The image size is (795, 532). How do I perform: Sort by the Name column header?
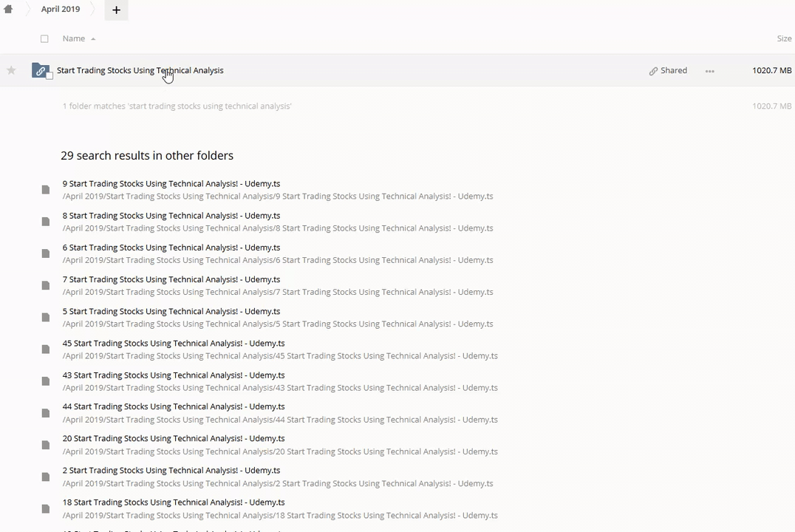tap(74, 38)
